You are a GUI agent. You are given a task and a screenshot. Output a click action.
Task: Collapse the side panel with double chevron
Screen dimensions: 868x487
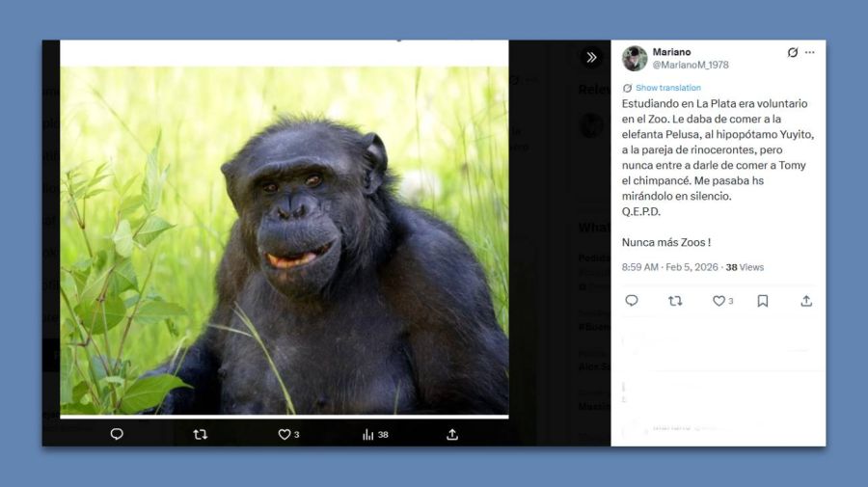coord(591,57)
